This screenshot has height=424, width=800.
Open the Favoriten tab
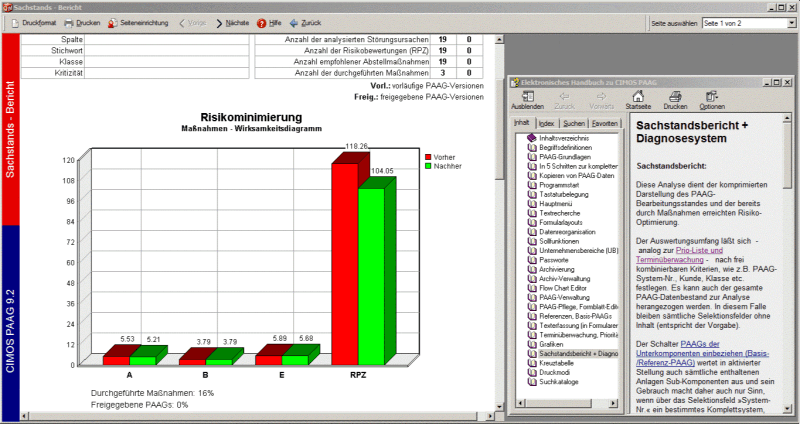[606, 123]
